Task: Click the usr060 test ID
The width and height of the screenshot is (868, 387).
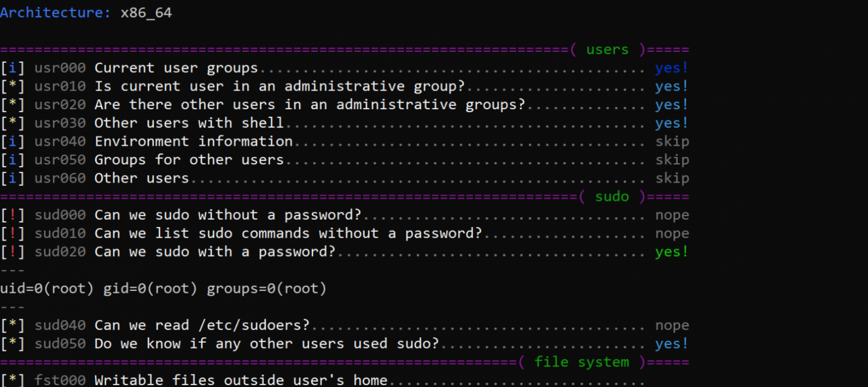Action: (x=60, y=178)
